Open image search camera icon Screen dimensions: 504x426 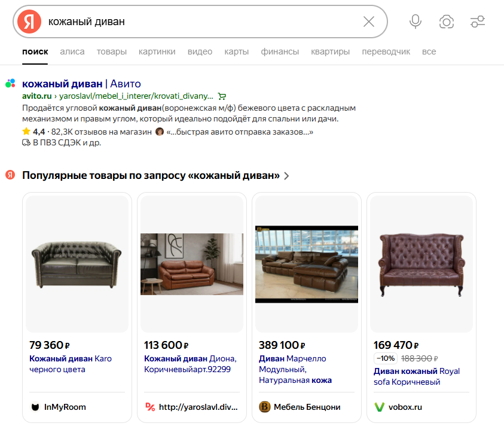coord(447,22)
